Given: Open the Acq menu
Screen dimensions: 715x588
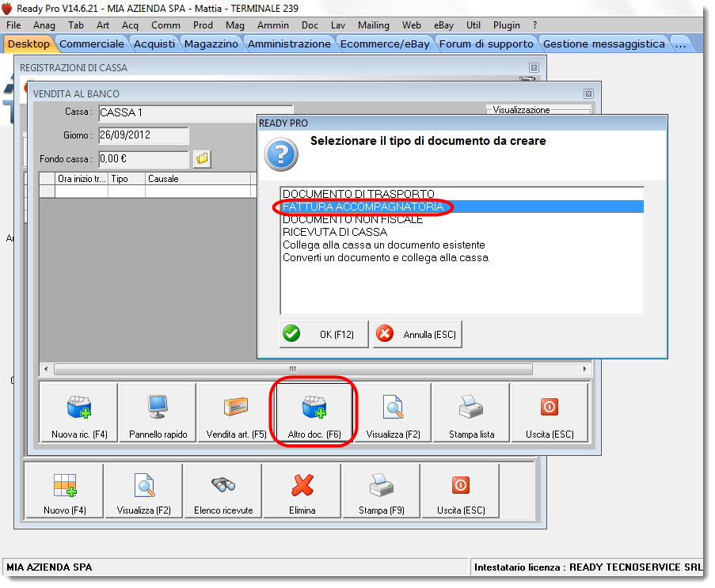Looking at the screenshot, I should [130, 25].
